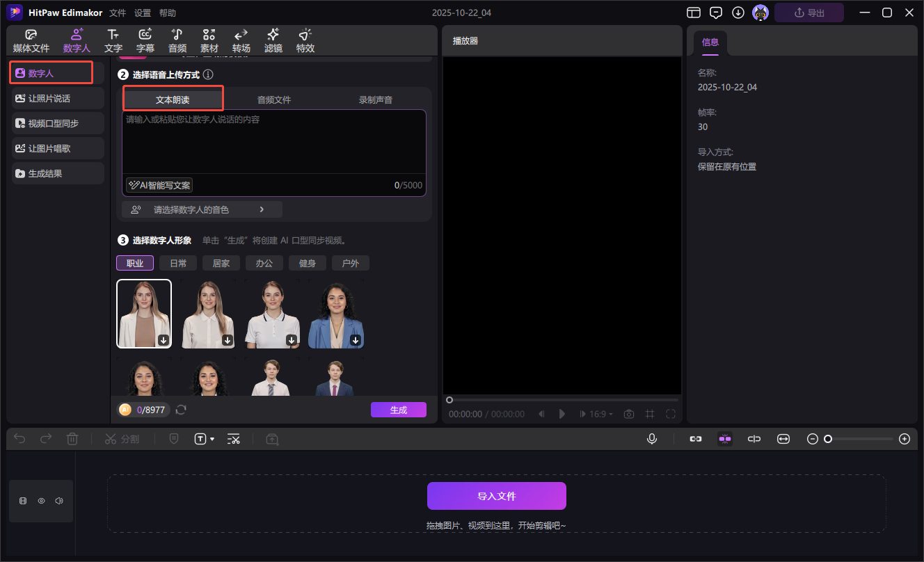The width and height of the screenshot is (924, 562).
Task: Switch to the 录制声音 tab
Action: (375, 99)
